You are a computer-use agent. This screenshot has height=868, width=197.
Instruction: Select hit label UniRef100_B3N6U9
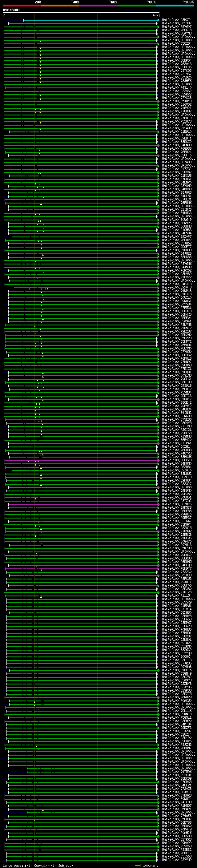coord(177,416)
